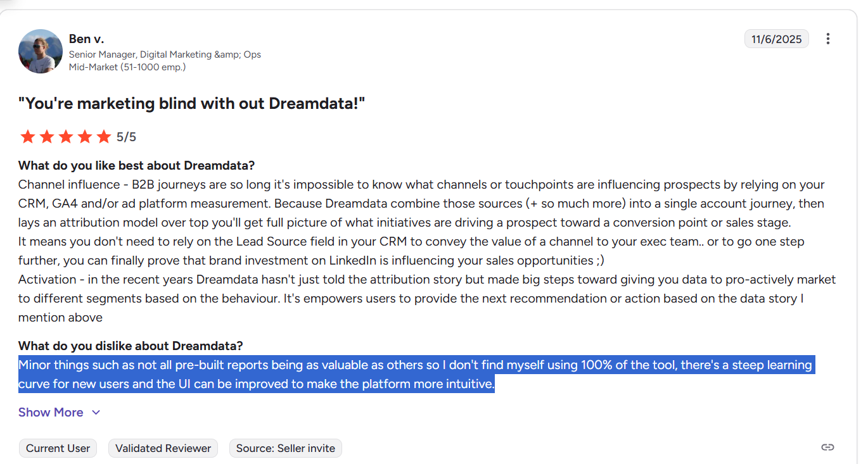Screen dimensions: 868x464
Task: Click the highlighted dislike text
Action: [412, 374]
